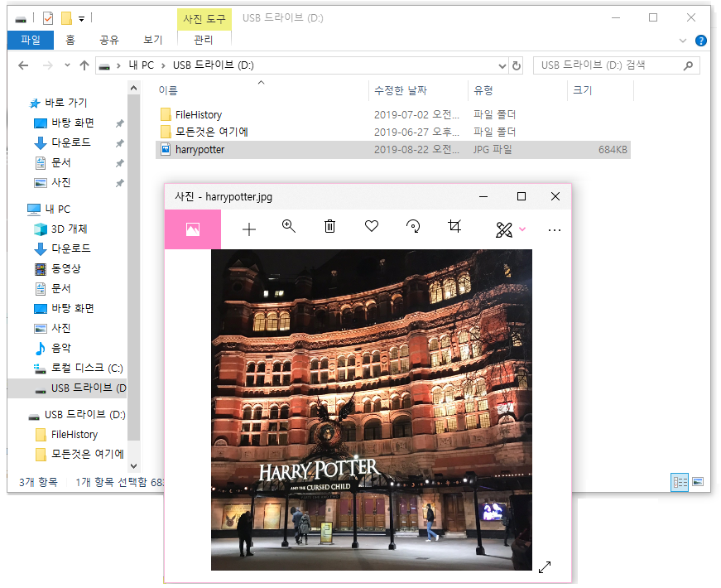Open pinned 다운로드 under quick access
721x588 pixels.
pos(71,142)
